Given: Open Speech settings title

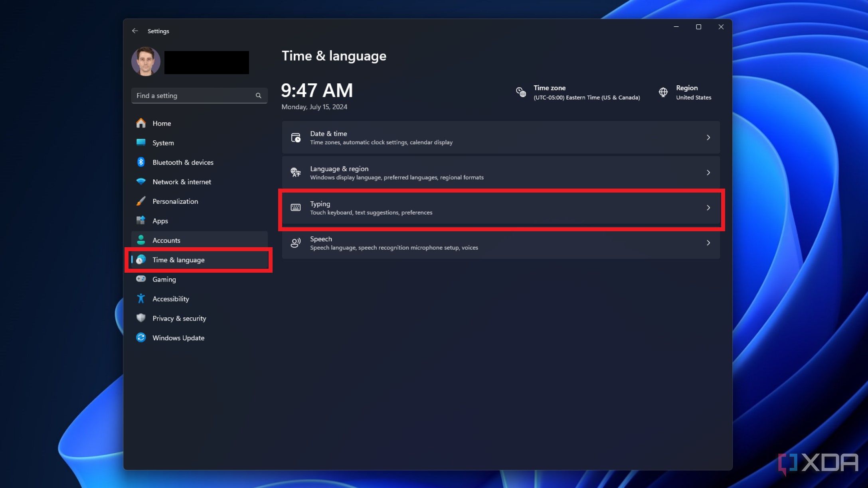Looking at the screenshot, I should click(321, 239).
